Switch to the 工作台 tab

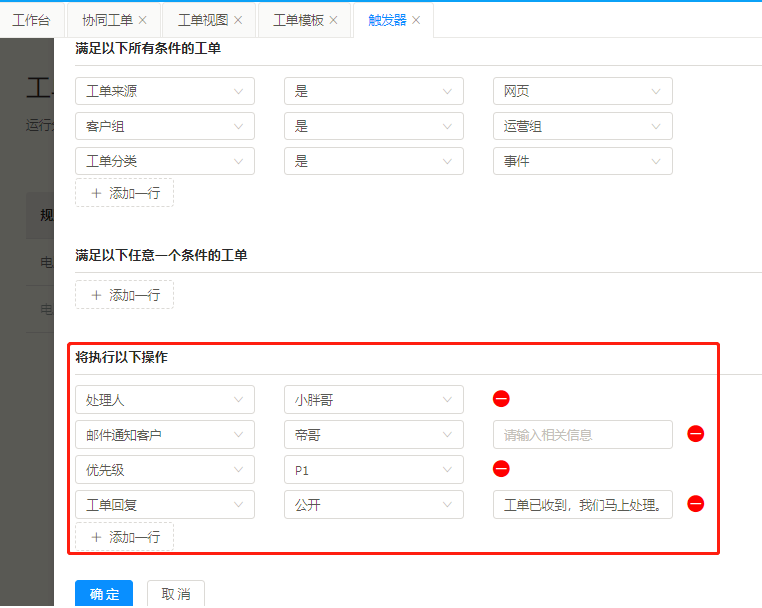click(x=31, y=20)
